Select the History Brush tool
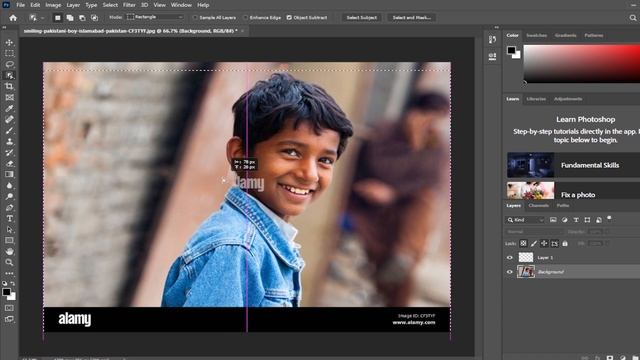 point(9,153)
